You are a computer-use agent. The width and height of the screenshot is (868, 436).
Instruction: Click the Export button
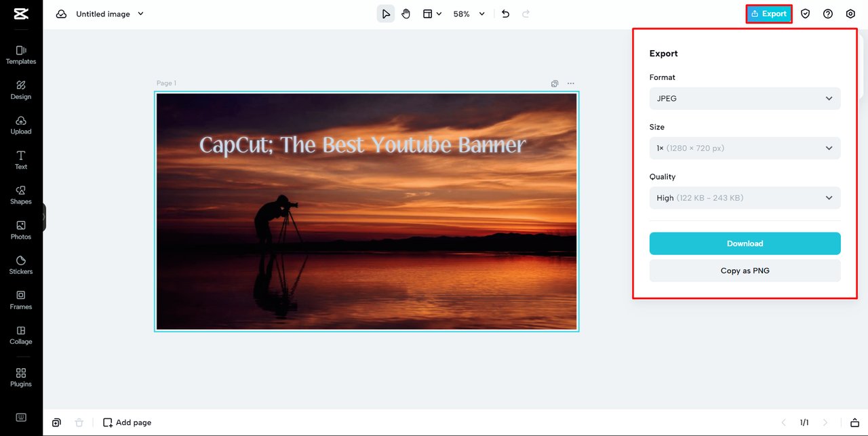(x=769, y=14)
